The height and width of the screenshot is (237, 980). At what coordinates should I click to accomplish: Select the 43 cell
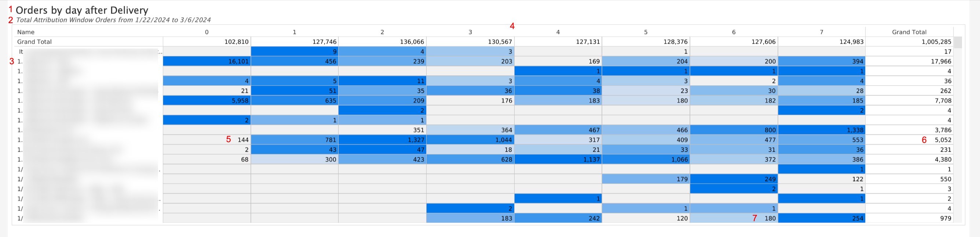(x=295, y=150)
